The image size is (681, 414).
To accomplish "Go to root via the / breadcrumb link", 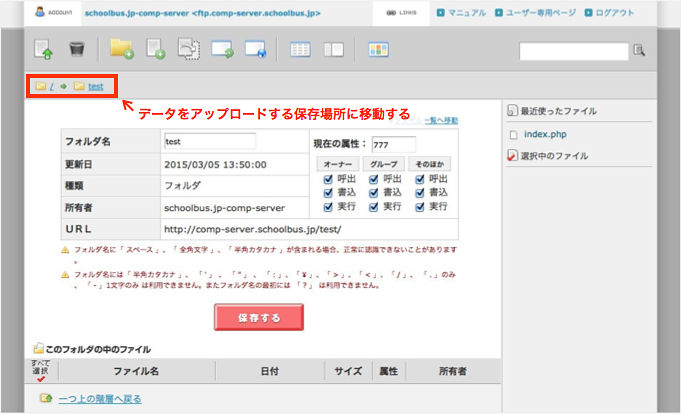I will 52,86.
